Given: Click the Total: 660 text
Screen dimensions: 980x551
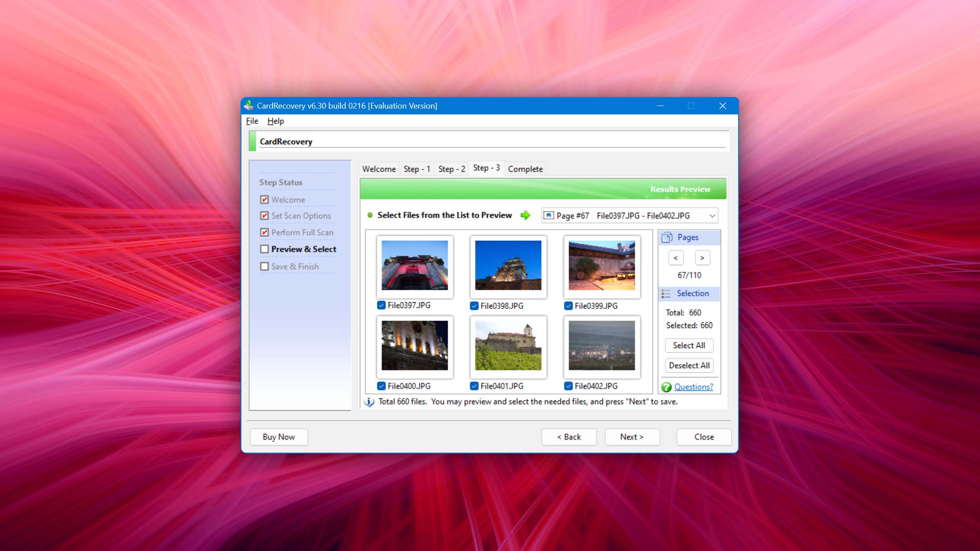Looking at the screenshot, I should pyautogui.click(x=683, y=312).
